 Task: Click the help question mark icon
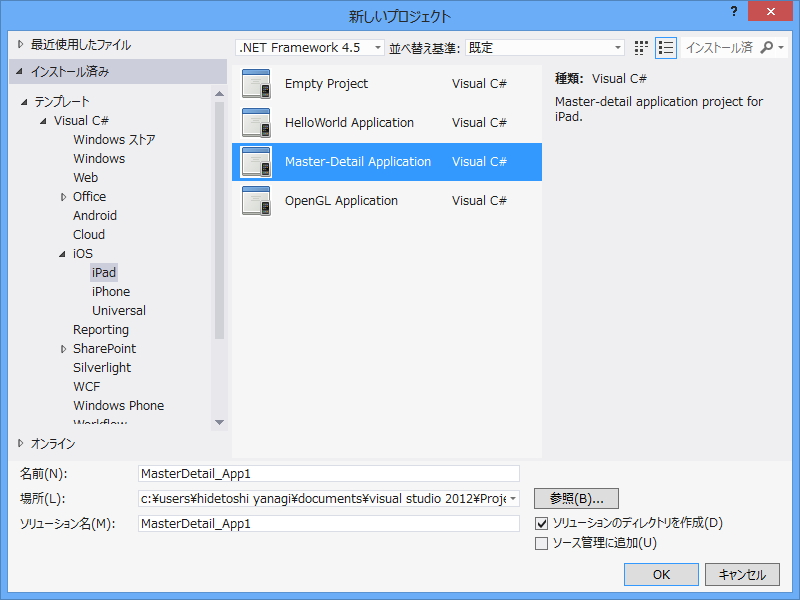[x=733, y=13]
